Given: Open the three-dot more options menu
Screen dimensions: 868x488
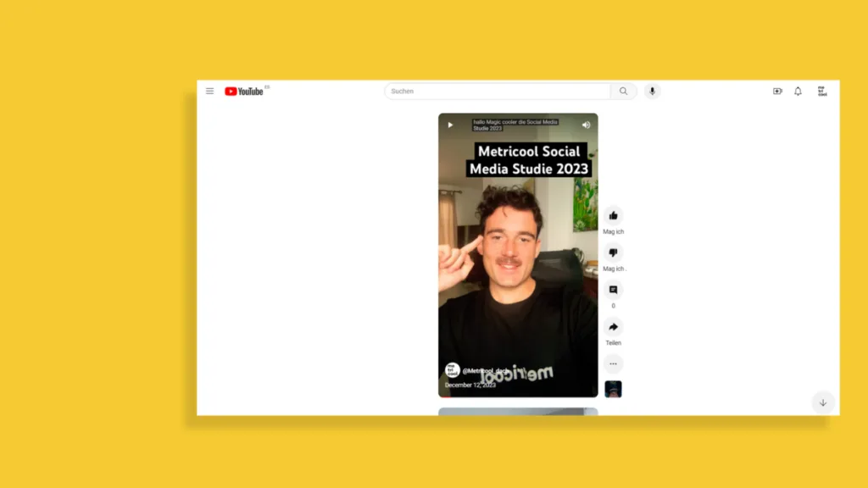Looking at the screenshot, I should coord(614,364).
